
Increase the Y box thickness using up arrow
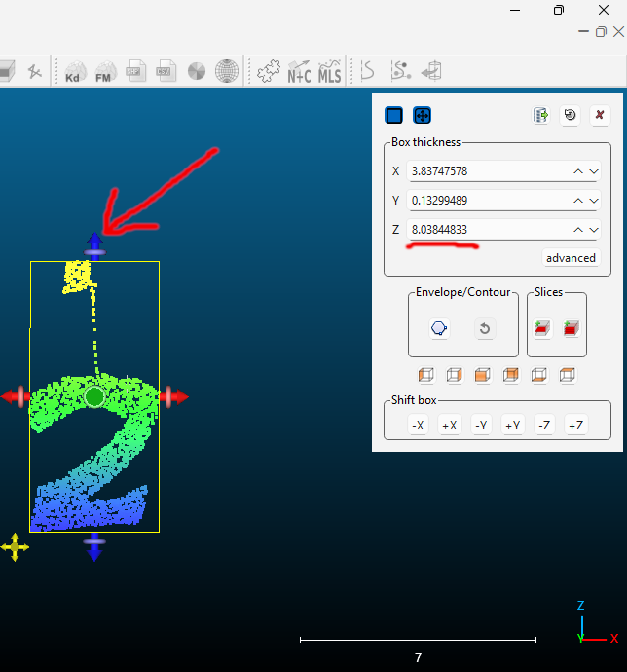(578, 201)
